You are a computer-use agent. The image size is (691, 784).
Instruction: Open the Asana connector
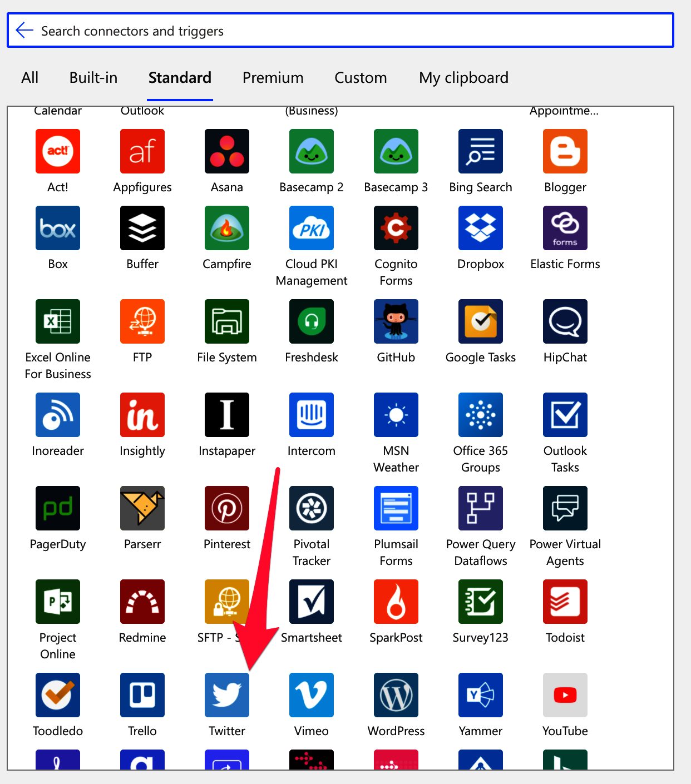click(227, 151)
